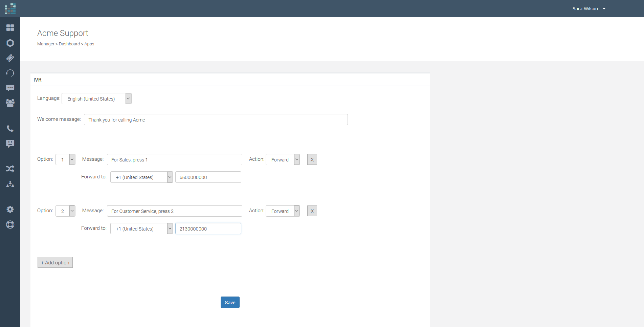Open country code dropdown for 6500000000

pyautogui.click(x=142, y=177)
